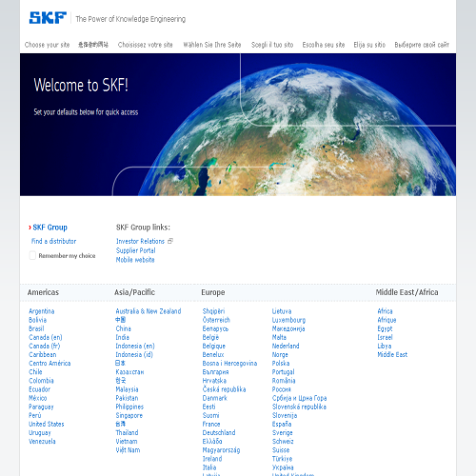Choose Magyarország site
Viewport: 476px width, 476px height.
pos(221,450)
